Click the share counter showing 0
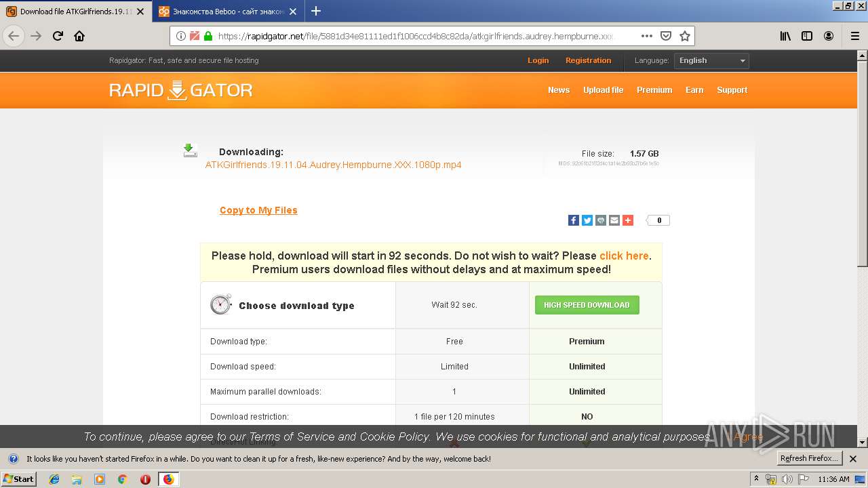Image resolution: width=868 pixels, height=488 pixels. (658, 220)
